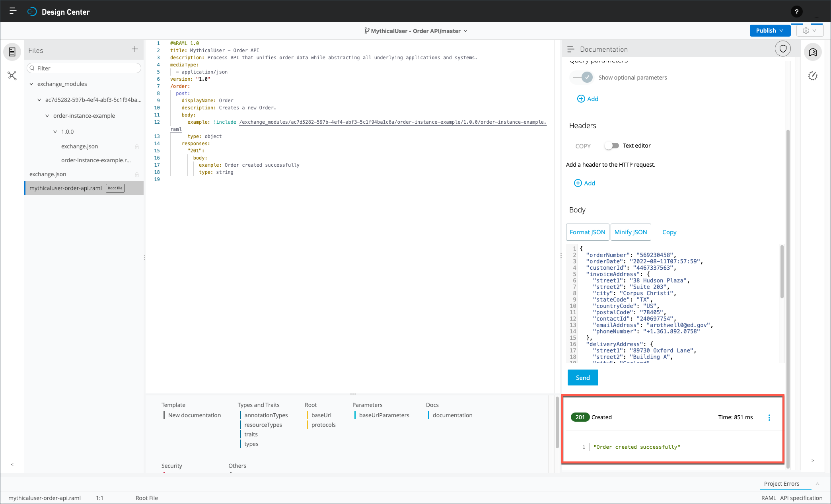Enable the Headers Text editor toggle
Image resolution: width=831 pixels, height=504 pixels.
[x=612, y=146]
